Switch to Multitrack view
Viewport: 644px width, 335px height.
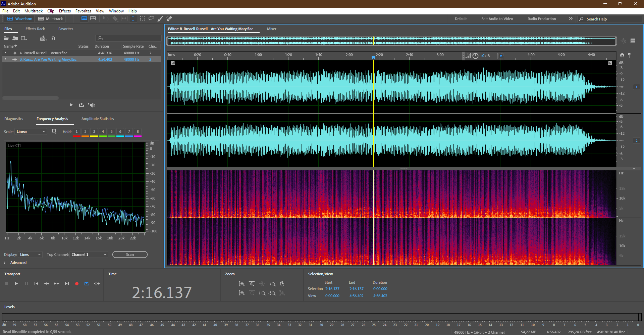[x=51, y=19]
